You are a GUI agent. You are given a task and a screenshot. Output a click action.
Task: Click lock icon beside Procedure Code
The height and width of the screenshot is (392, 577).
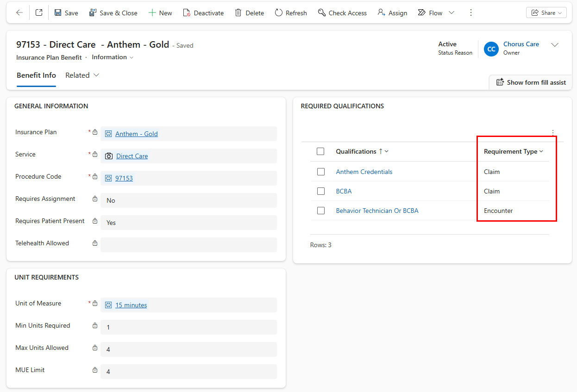(x=95, y=176)
